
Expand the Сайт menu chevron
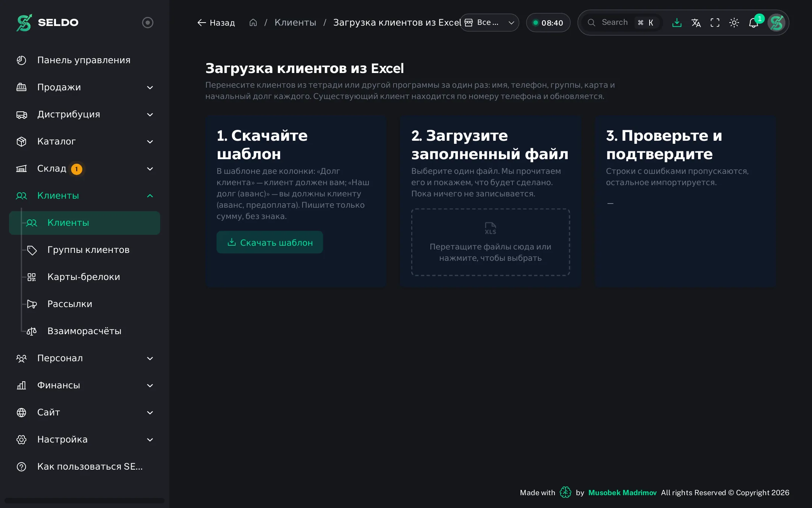pos(150,412)
